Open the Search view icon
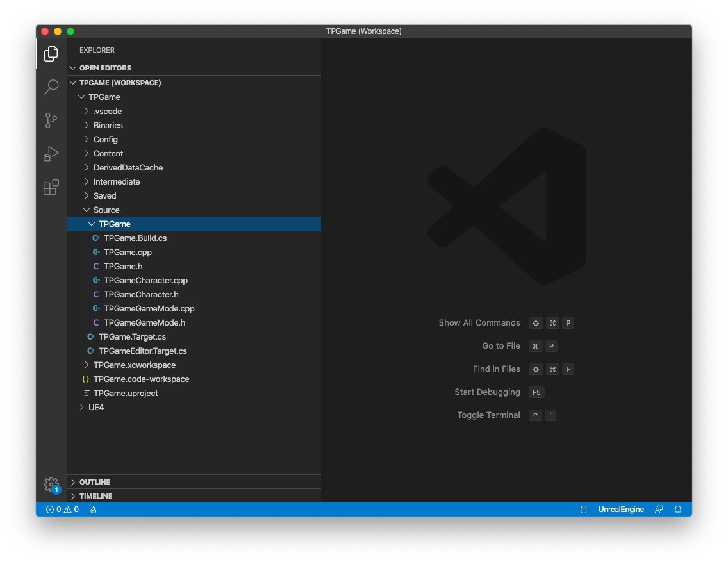The width and height of the screenshot is (728, 564). point(51,87)
